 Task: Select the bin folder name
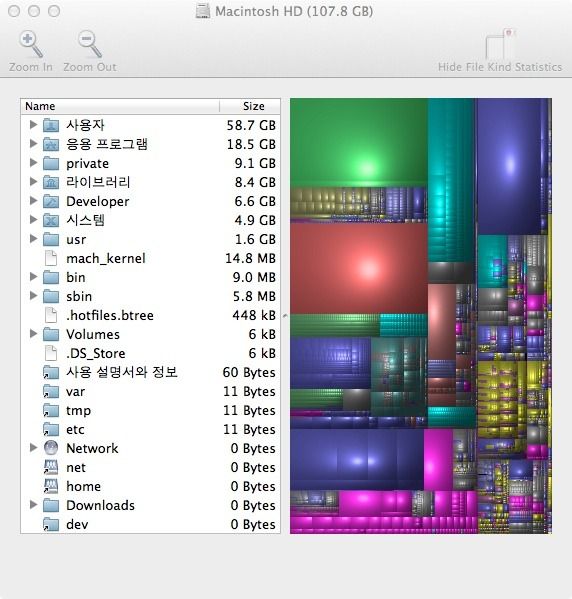pyautogui.click(x=76, y=278)
